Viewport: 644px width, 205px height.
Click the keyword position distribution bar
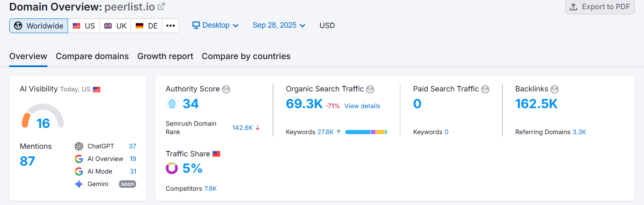pyautogui.click(x=366, y=132)
